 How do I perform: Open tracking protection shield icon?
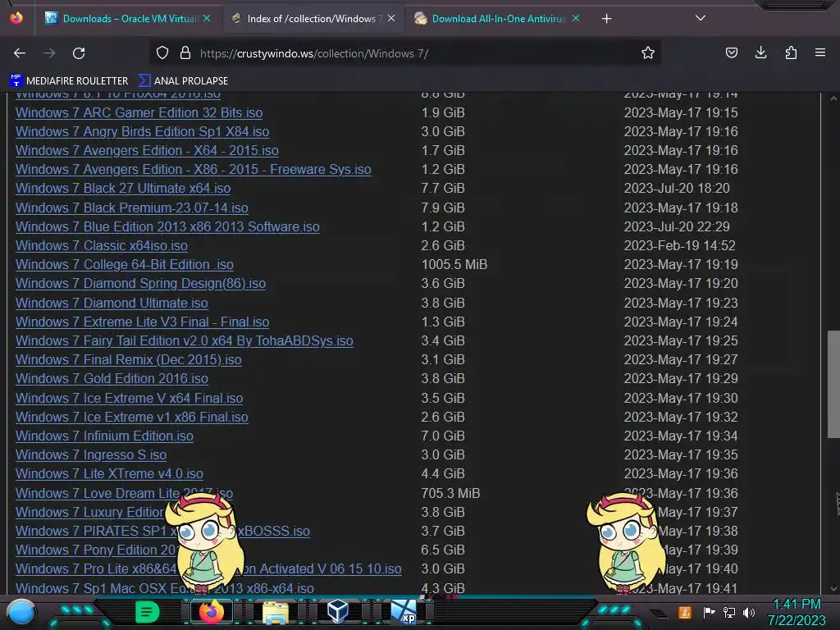pos(162,53)
